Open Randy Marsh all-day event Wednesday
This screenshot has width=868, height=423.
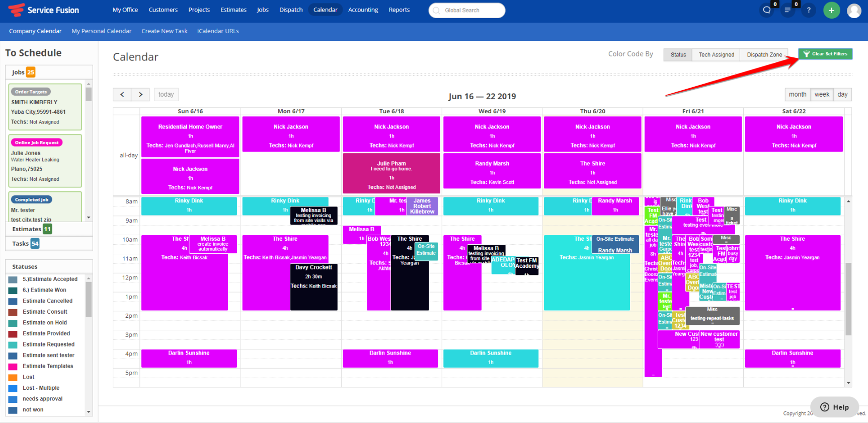[492, 171]
